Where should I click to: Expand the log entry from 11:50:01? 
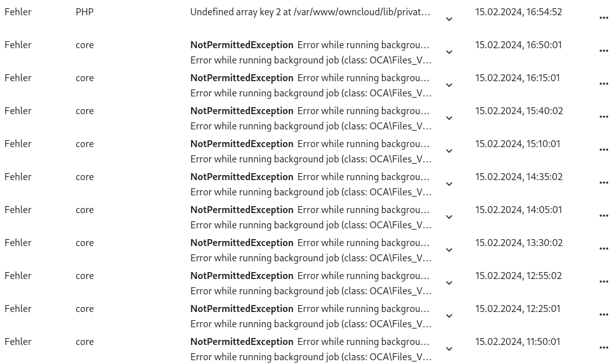click(449, 349)
